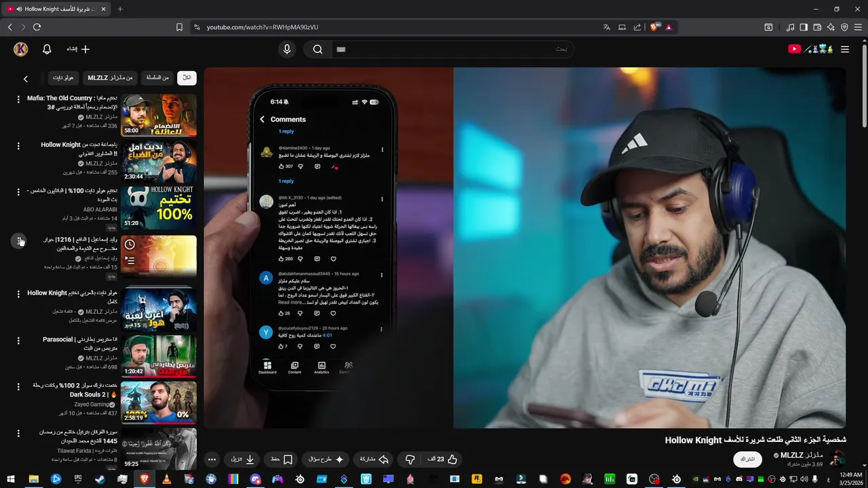Open YouTube guide hamburger menu
The height and width of the screenshot is (488, 868).
click(x=845, y=49)
